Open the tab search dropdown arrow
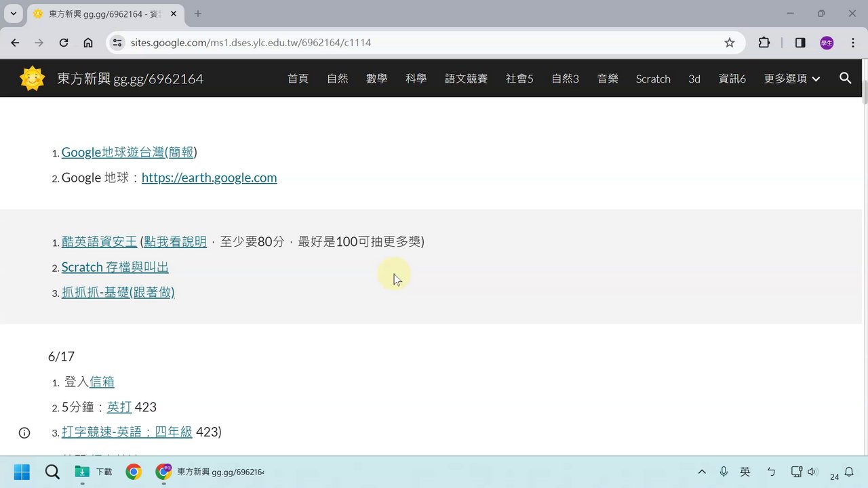 pyautogui.click(x=13, y=14)
